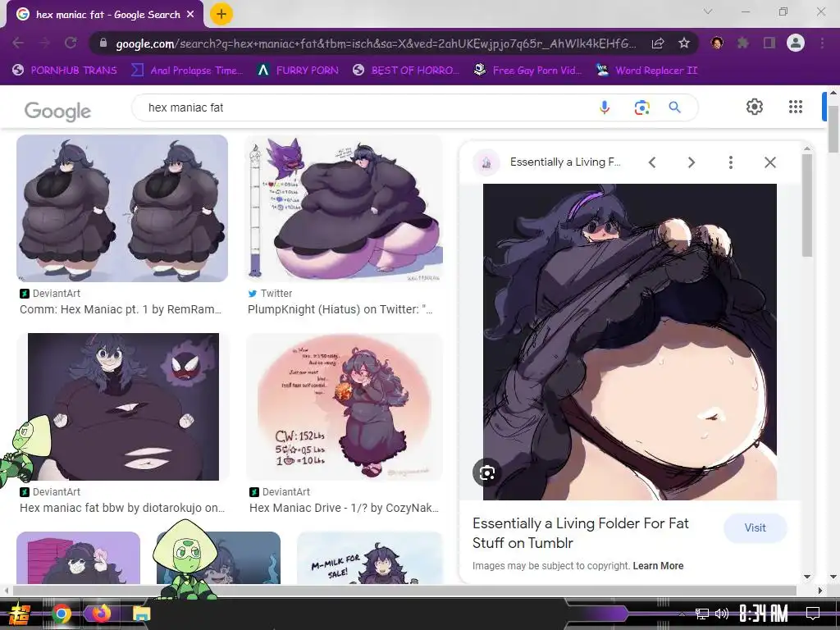The width and height of the screenshot is (840, 630).
Task: Click the address bar URL
Action: (x=376, y=43)
